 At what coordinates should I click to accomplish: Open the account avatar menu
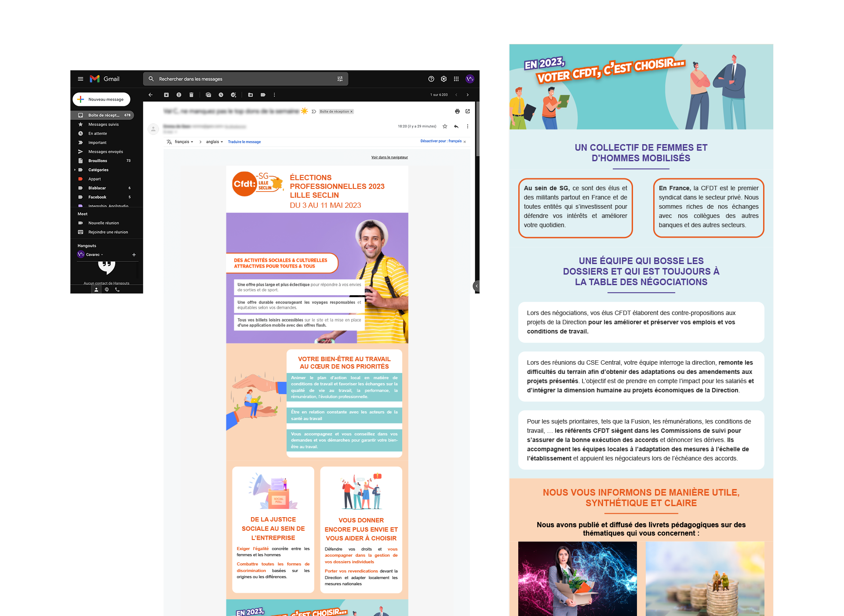[470, 79]
